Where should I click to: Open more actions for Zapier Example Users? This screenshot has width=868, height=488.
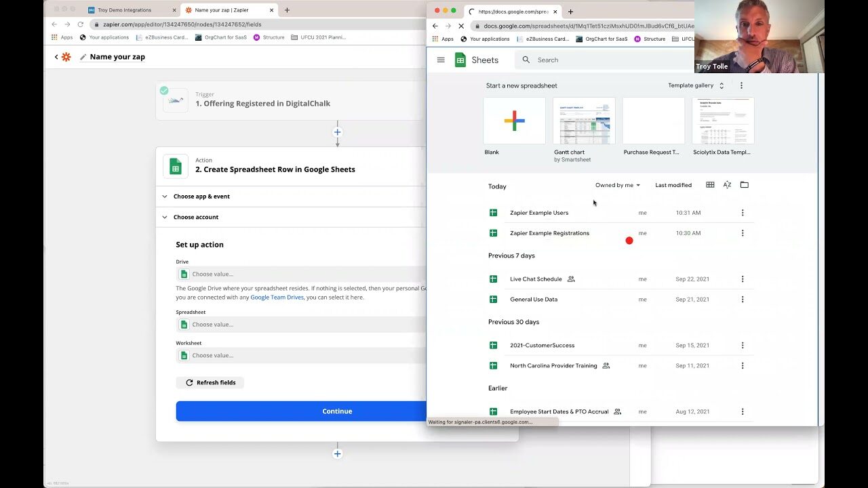point(743,213)
